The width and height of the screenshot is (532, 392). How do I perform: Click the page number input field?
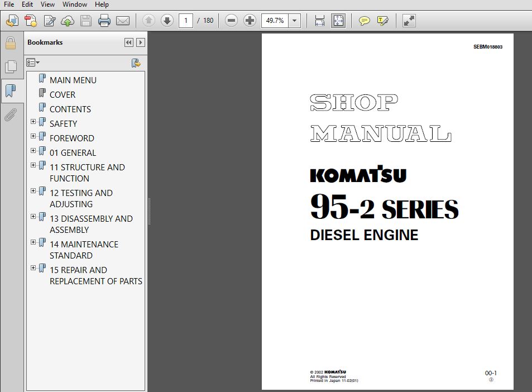click(x=185, y=21)
